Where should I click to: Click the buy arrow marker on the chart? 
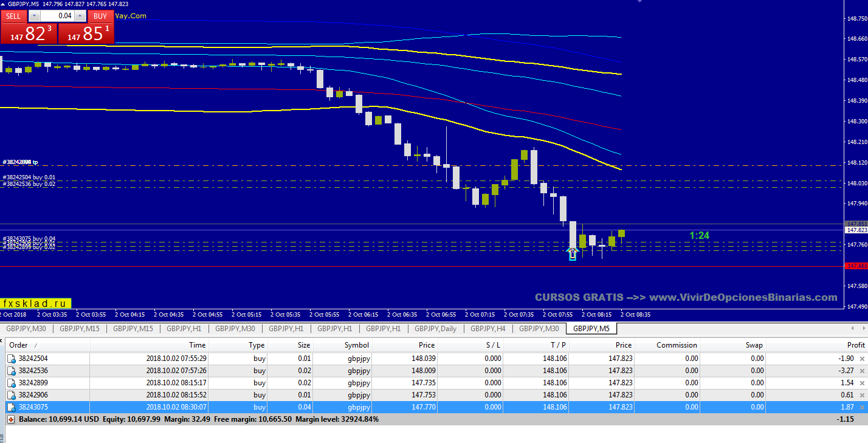tap(572, 253)
